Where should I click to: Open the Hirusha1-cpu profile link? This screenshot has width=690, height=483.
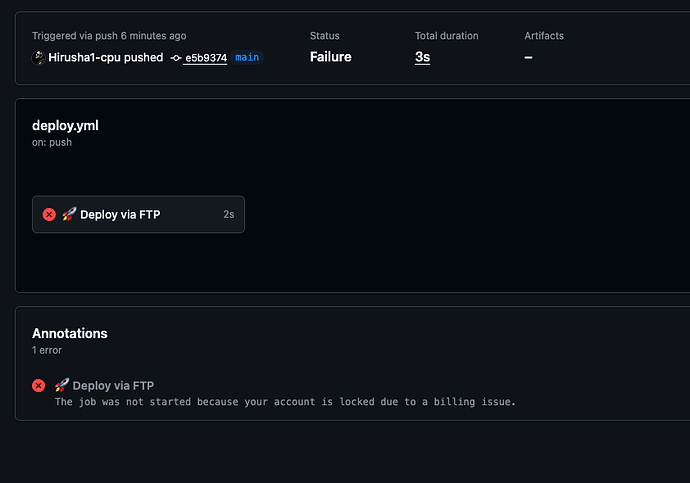point(84,58)
